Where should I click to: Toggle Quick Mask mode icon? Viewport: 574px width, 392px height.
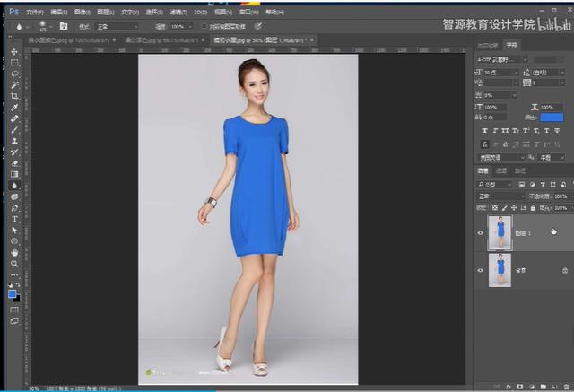[x=14, y=309]
